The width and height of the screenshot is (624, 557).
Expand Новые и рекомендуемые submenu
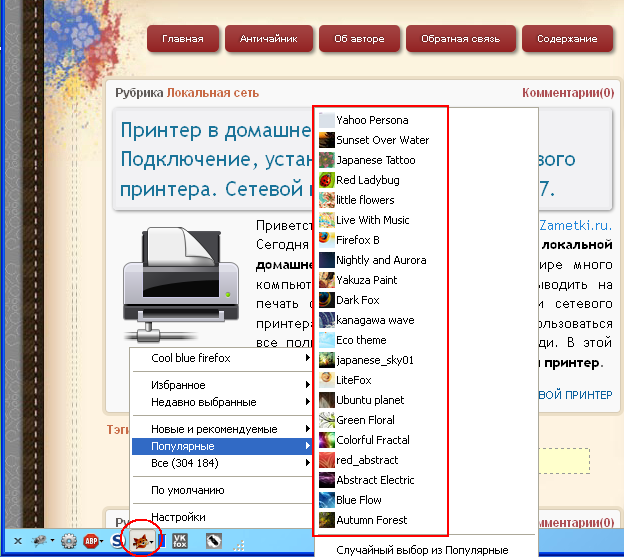coord(222,429)
